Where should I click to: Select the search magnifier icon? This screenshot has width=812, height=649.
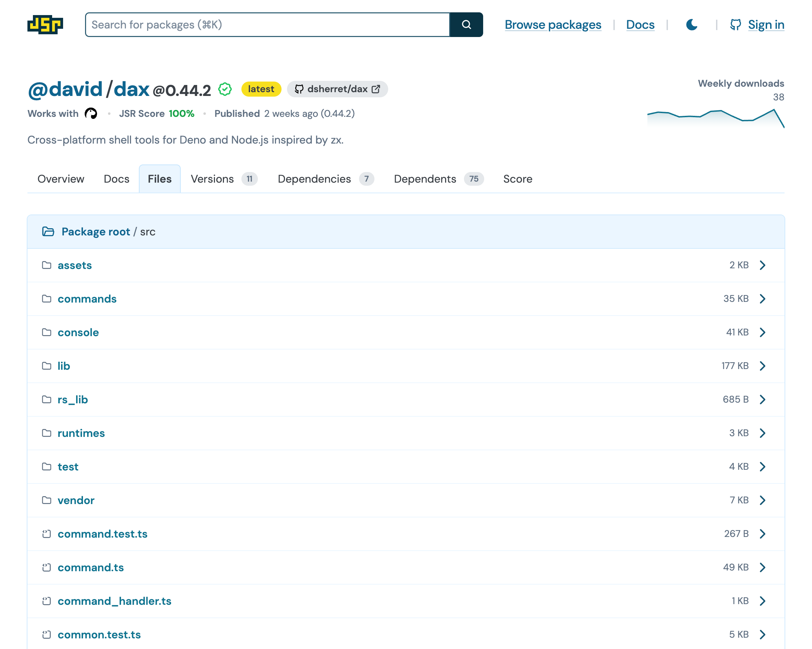coord(467,25)
